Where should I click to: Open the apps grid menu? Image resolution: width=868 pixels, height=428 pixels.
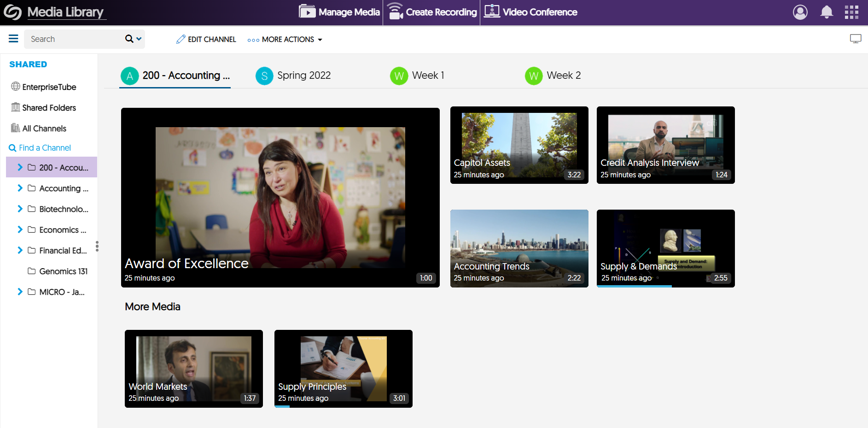851,12
